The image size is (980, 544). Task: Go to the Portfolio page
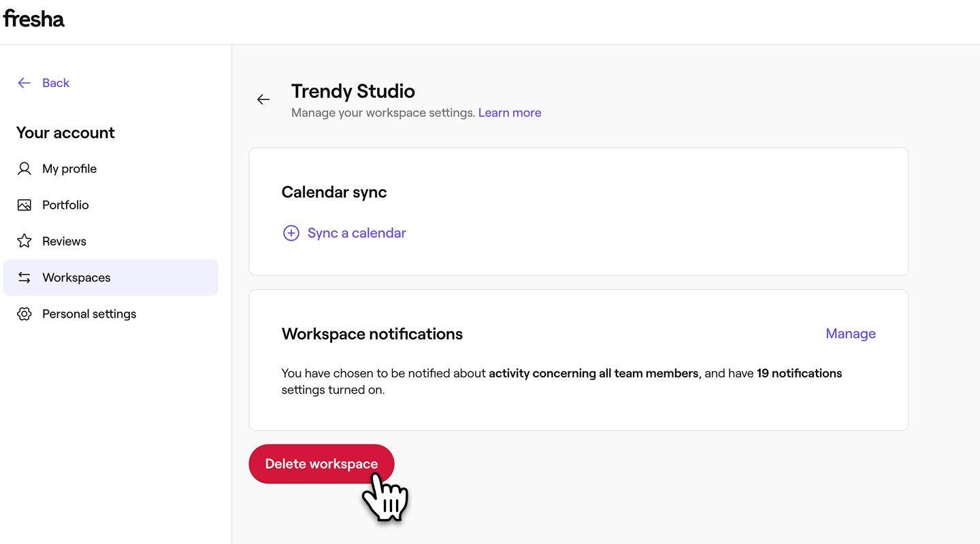pyautogui.click(x=65, y=205)
